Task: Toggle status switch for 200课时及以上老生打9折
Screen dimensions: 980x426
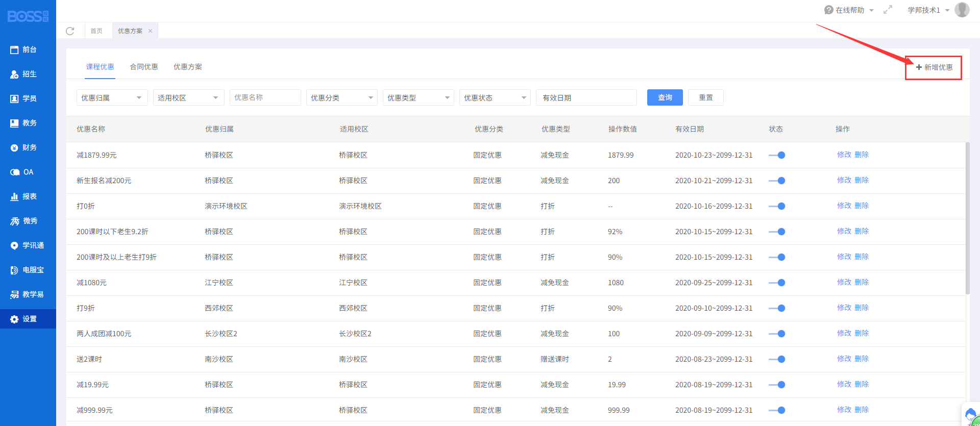Action: tap(777, 257)
